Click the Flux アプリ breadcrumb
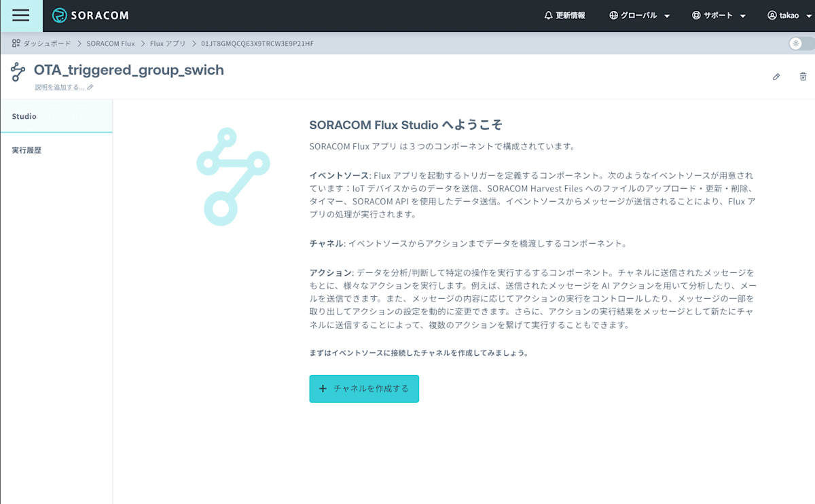This screenshot has height=504, width=815. (x=168, y=43)
